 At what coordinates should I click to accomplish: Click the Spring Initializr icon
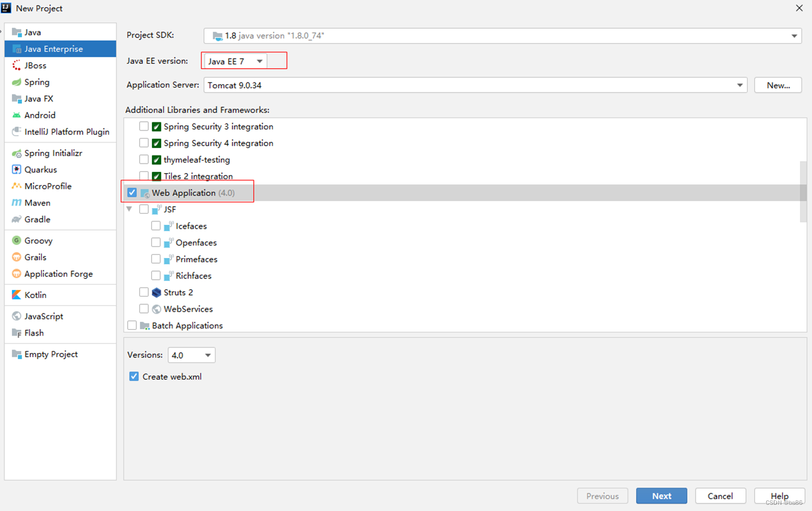[x=17, y=153]
